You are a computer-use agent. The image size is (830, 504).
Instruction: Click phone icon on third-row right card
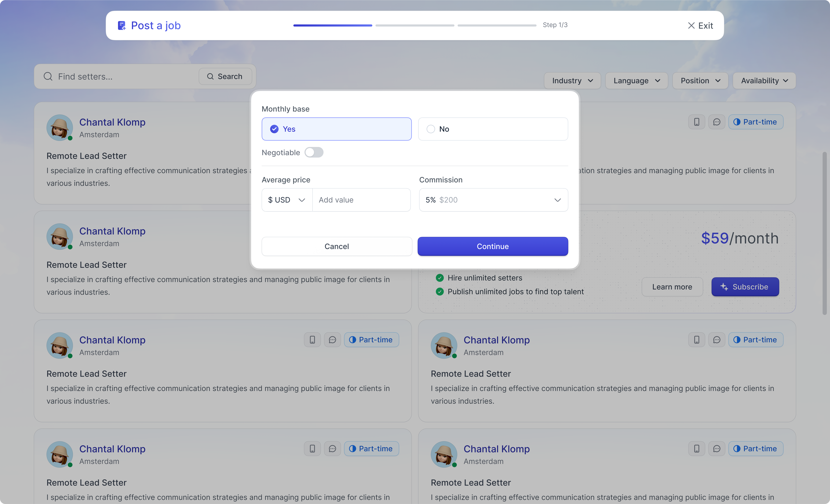697,340
